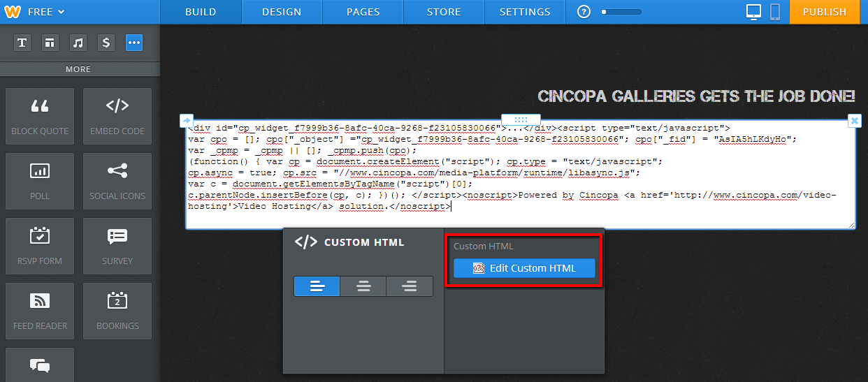
Task: Show the More elements category
Action: 134,43
